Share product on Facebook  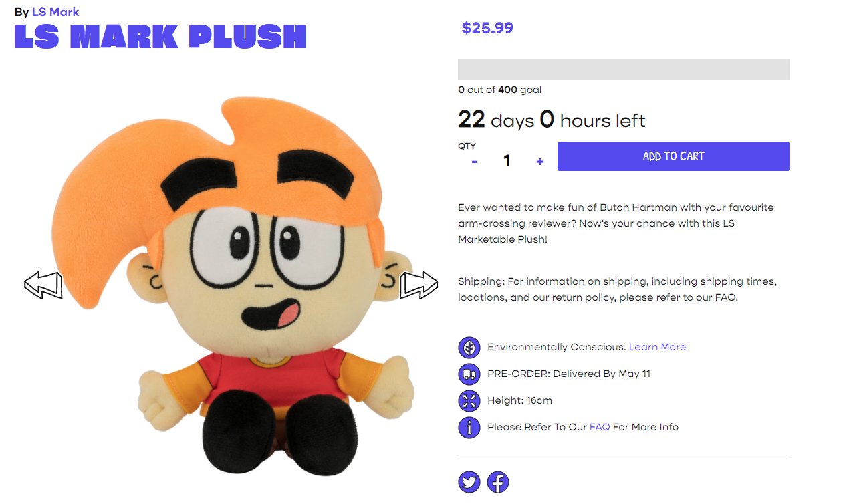pyautogui.click(x=498, y=482)
